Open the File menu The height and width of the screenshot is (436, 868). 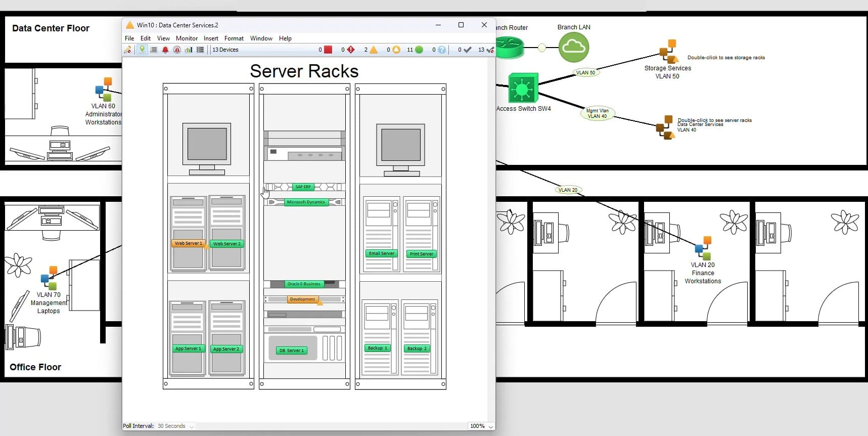pos(129,38)
